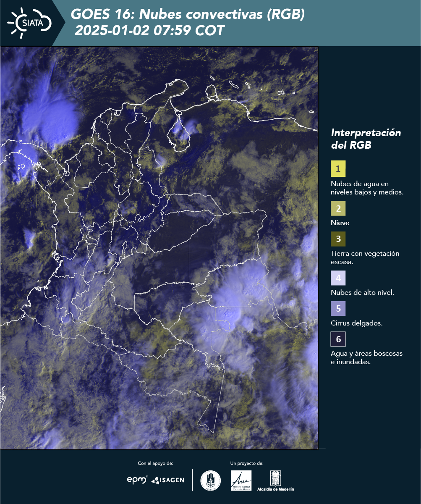The width and height of the screenshot is (421, 504).
Task: Click the Alcaldía de Medellín logo
Action: (x=276, y=480)
